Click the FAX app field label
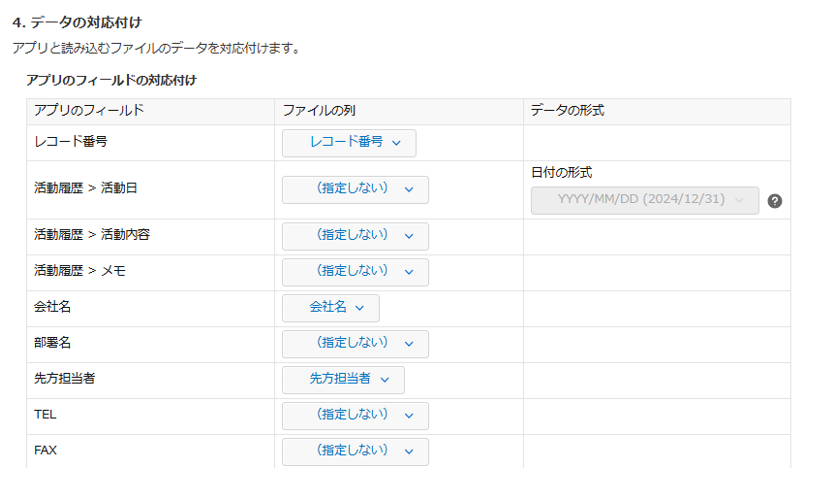The image size is (818, 477). [45, 451]
